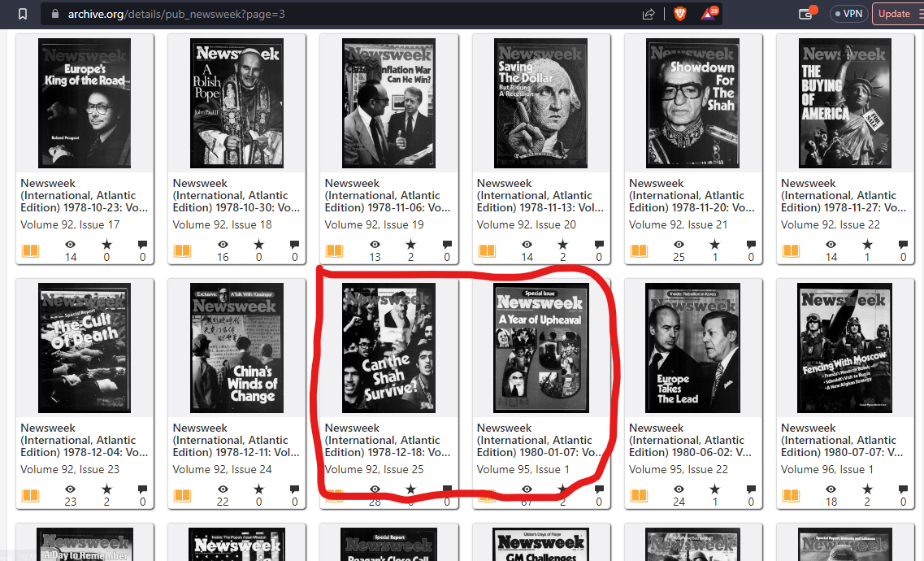Click the lock icon beside the URL
This screenshot has height=561, width=924.
tap(55, 14)
